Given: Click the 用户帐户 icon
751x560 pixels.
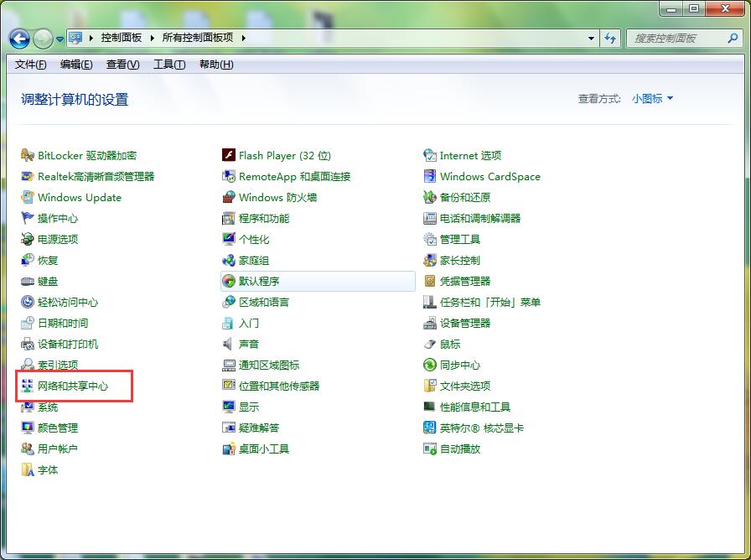Looking at the screenshot, I should point(28,449).
